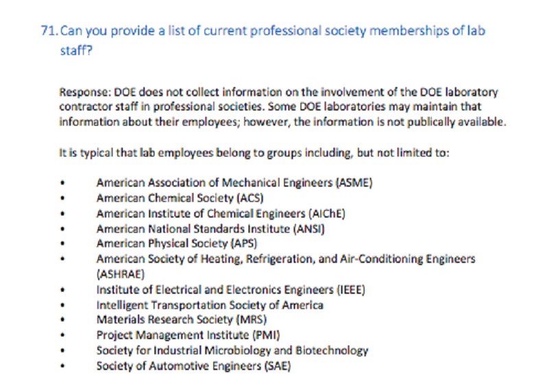Click the bullet beside Society of Automotive Engineers
Viewport: 549px width, 392px height.
[x=62, y=366]
